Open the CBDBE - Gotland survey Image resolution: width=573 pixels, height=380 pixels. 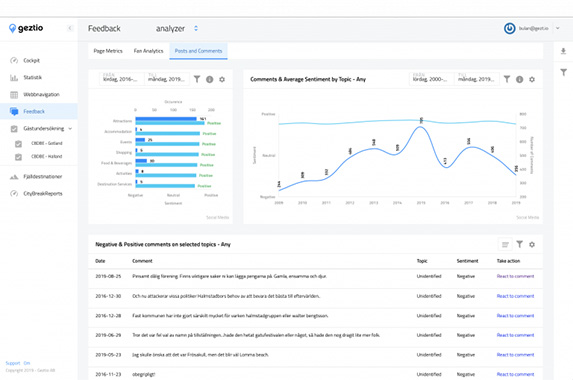46,143
